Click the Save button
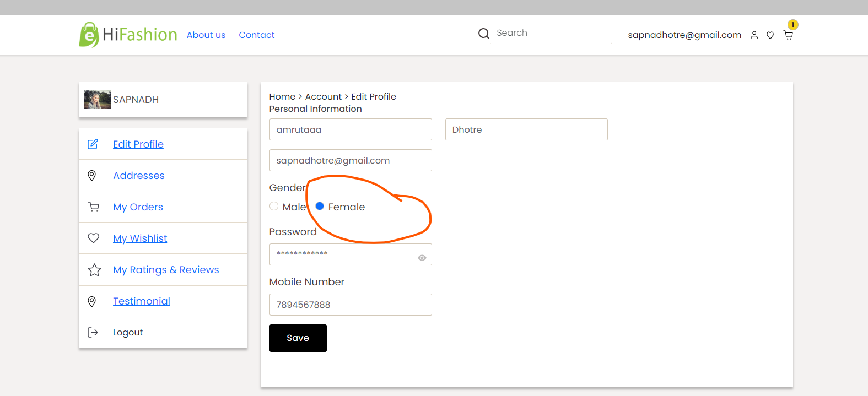The width and height of the screenshot is (868, 396). [298, 338]
